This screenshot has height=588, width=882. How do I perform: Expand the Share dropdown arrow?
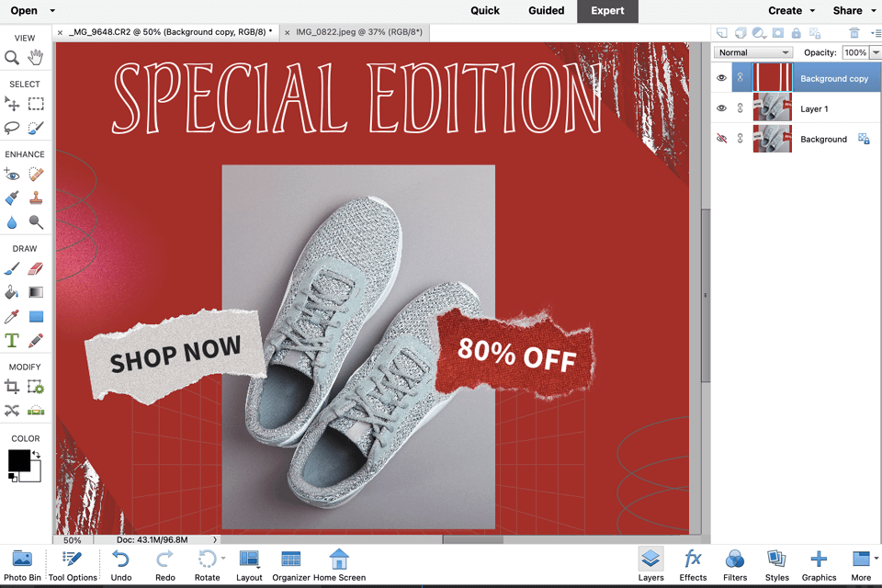coord(874,11)
